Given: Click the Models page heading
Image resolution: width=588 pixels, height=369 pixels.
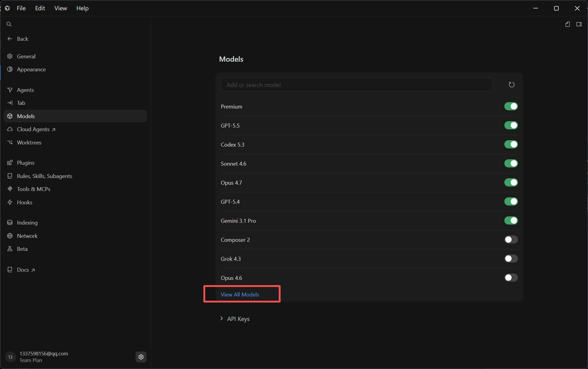Looking at the screenshot, I should point(231,59).
